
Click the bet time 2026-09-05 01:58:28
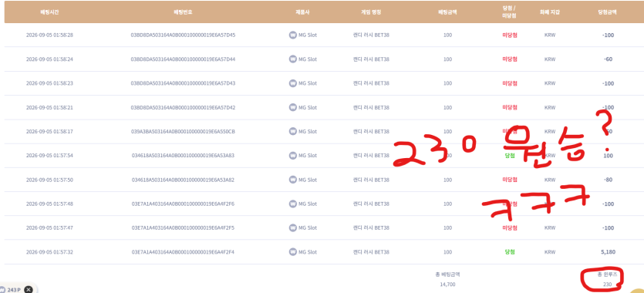49,35
